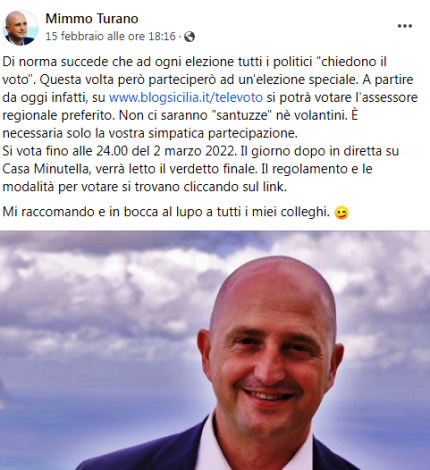Visit the www.blogsicilia.it/televoto link
Image resolution: width=430 pixels, height=470 pixels.
tap(186, 97)
